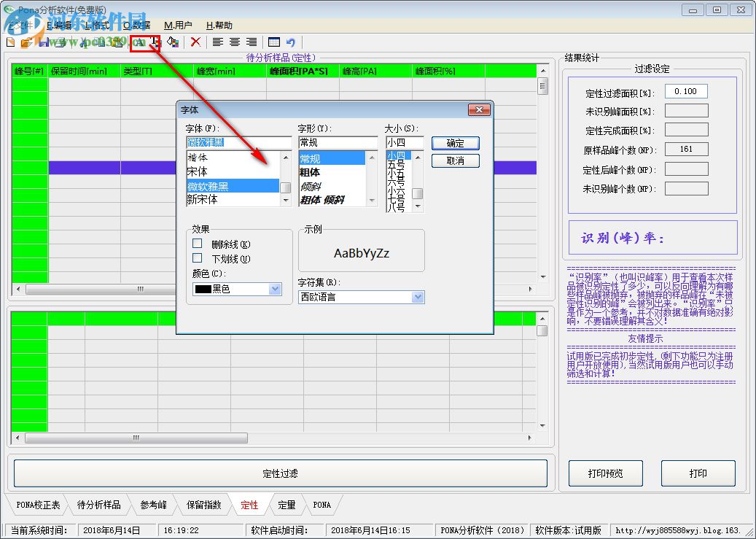756x539 pixels.
Task: Click the 确定 button in font dialog
Action: pyautogui.click(x=455, y=143)
